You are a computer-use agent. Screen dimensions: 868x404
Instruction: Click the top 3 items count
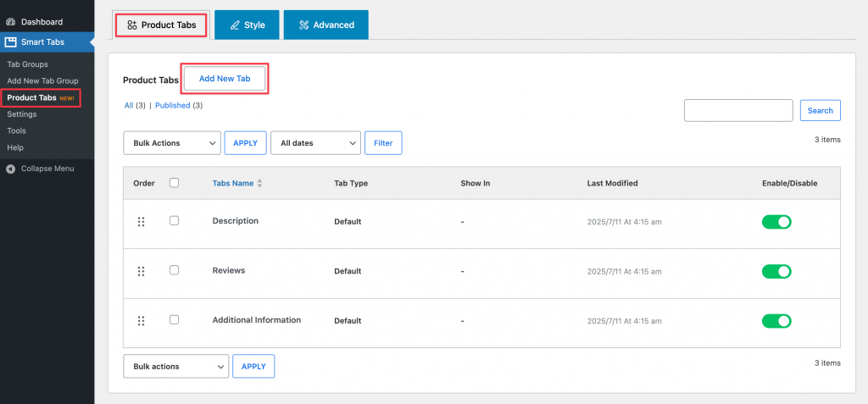pos(827,140)
